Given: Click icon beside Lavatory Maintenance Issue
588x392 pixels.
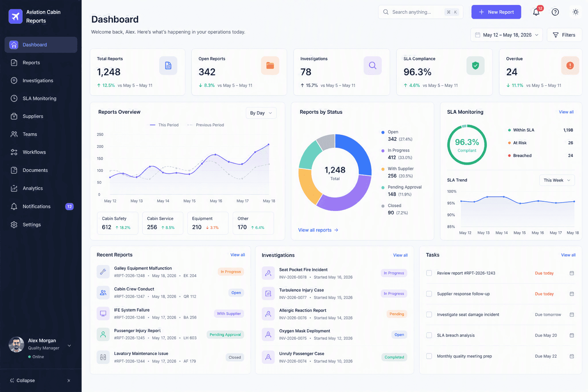Looking at the screenshot, I should pyautogui.click(x=103, y=357).
